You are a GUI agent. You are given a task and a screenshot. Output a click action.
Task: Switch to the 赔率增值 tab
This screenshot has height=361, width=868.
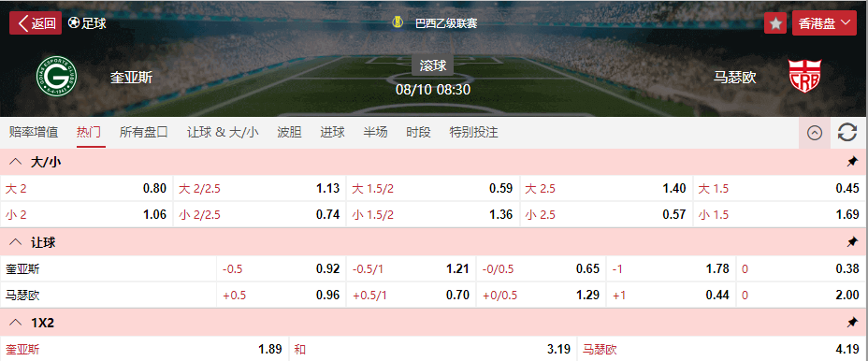coord(34,132)
